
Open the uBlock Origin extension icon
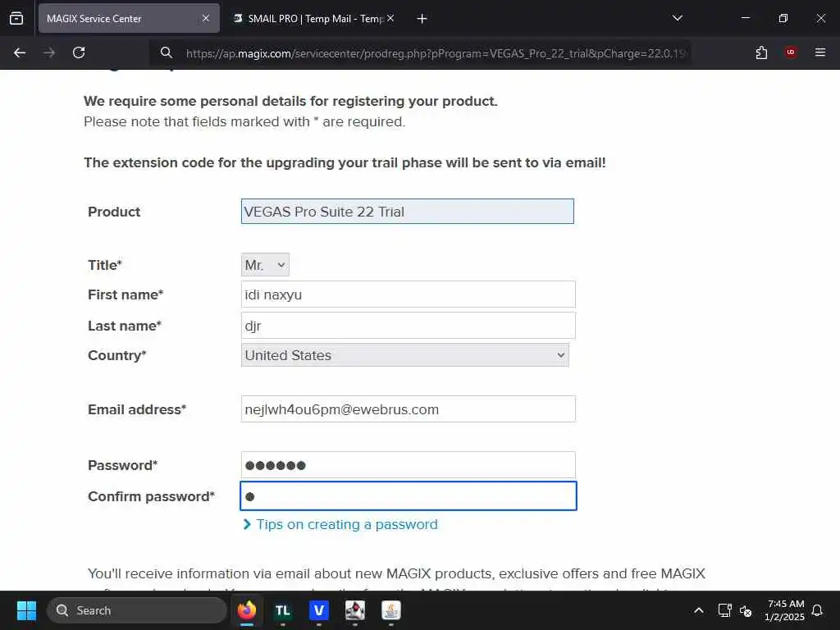tap(791, 52)
